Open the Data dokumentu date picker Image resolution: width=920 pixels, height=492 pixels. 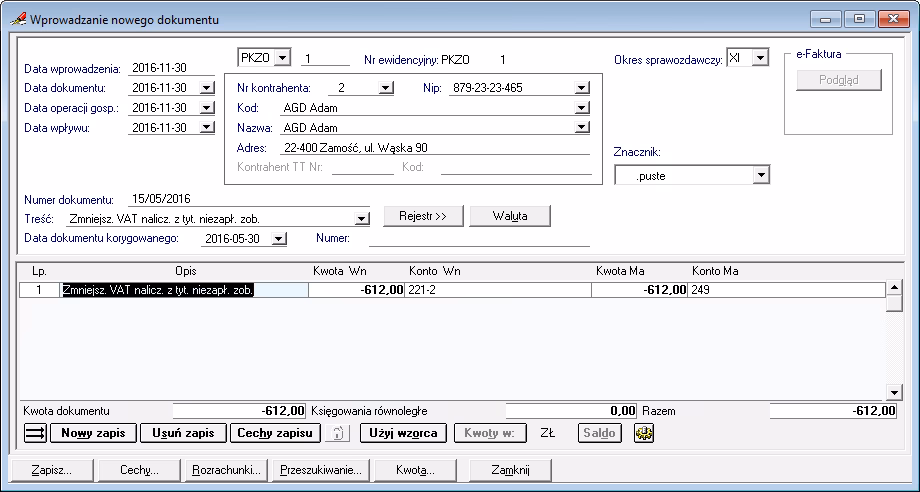click(207, 88)
